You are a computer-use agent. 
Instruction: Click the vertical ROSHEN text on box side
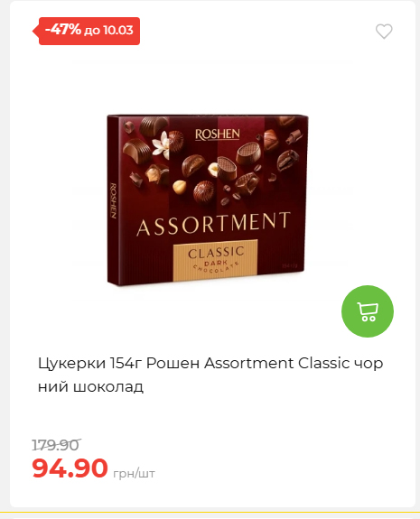click(113, 200)
